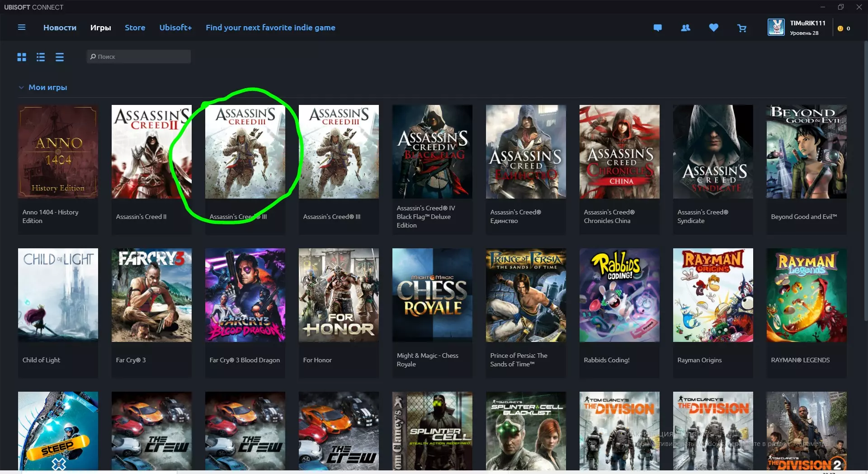This screenshot has height=474, width=868.
Task: Click the "Beyond Good and Evil™" title text
Action: coord(804,217)
